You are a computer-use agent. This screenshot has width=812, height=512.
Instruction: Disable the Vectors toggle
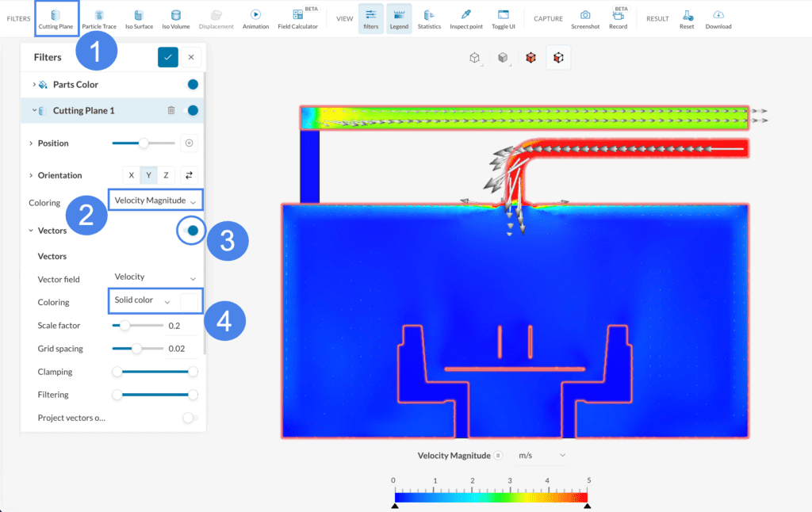pos(191,231)
